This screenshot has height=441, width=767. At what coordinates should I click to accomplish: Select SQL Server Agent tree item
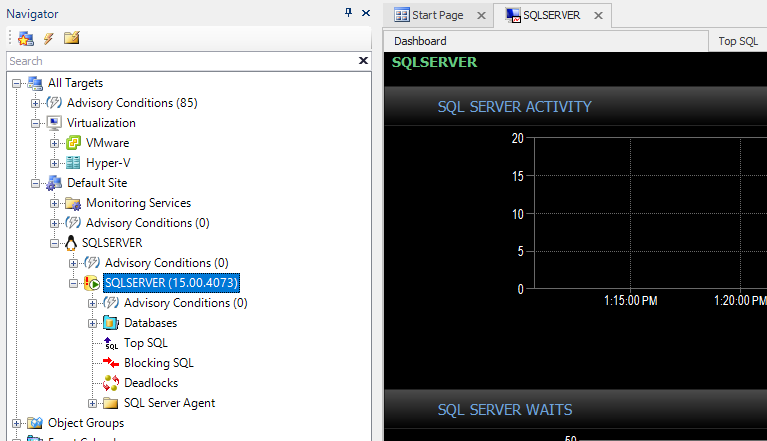coord(169,403)
